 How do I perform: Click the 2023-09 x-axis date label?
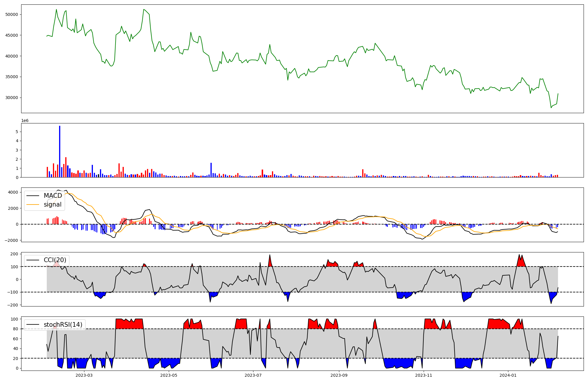(339, 375)
